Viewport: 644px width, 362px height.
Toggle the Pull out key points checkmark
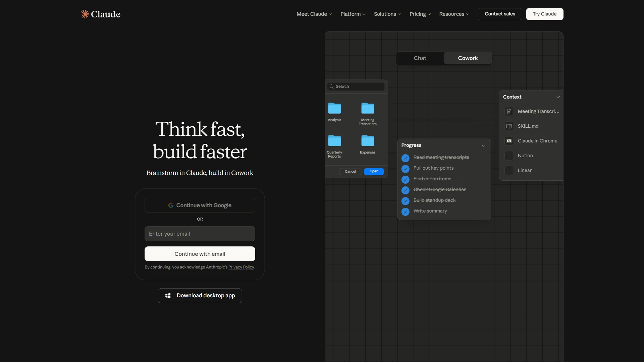[x=406, y=169]
